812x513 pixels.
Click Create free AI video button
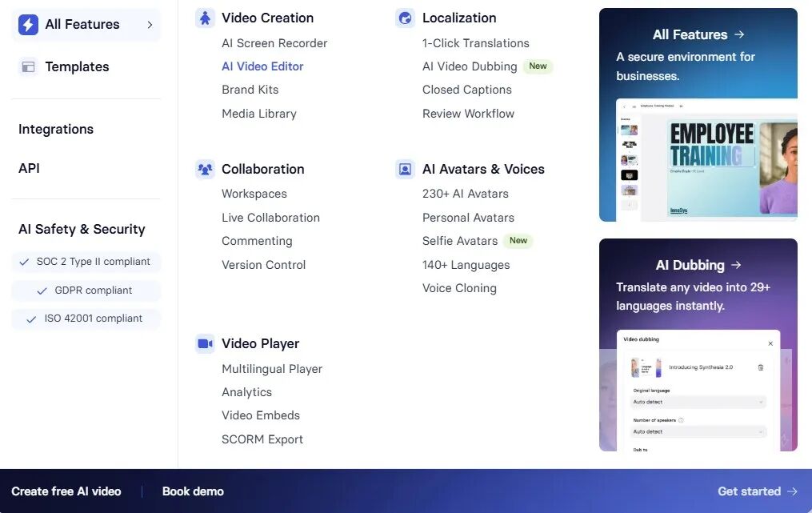[66, 491]
